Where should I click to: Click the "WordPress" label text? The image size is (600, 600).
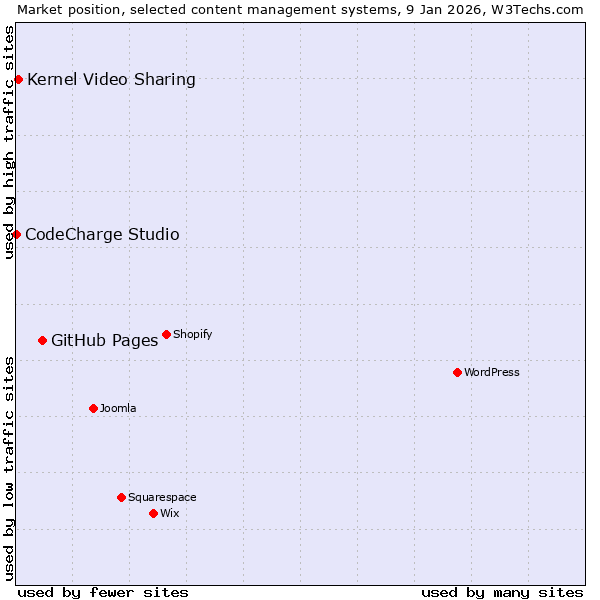(x=492, y=372)
